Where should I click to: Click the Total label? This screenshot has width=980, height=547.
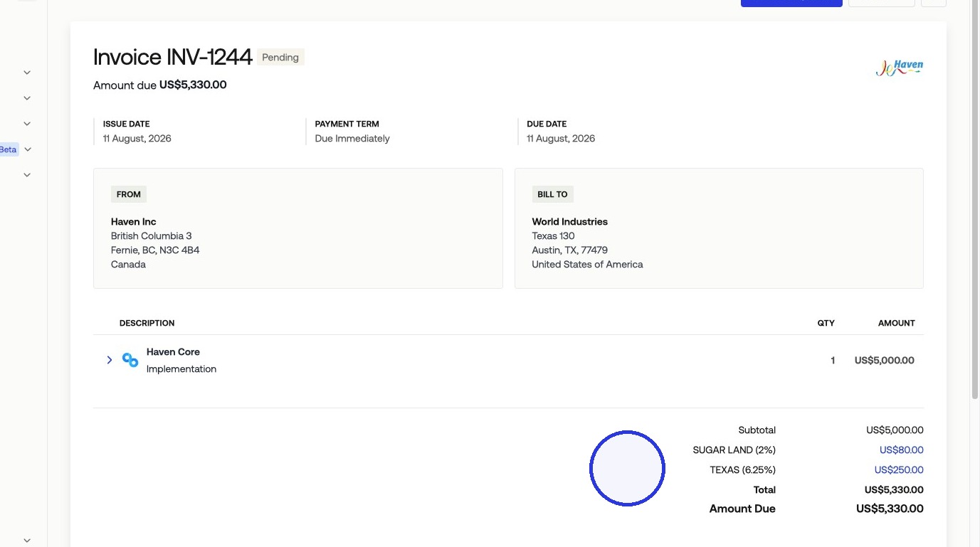[x=765, y=489]
